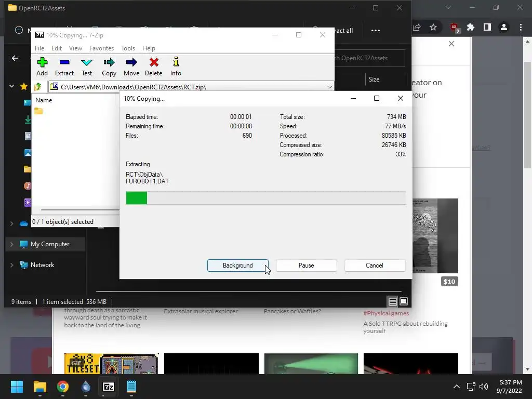The height and width of the screenshot is (399, 532).
Task: Open Pictures from Explorer quick access
Action: click(x=28, y=153)
